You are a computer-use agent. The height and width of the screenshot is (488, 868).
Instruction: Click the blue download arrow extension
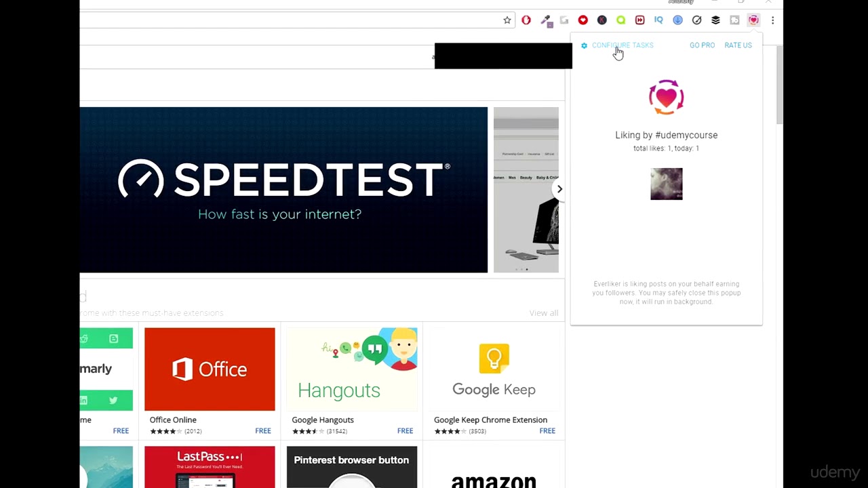coord(678,20)
